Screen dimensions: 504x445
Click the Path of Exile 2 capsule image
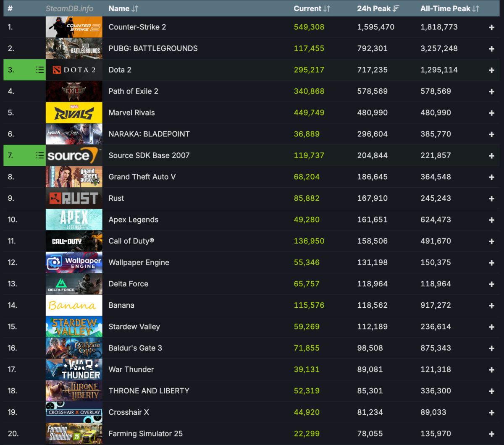tap(74, 91)
